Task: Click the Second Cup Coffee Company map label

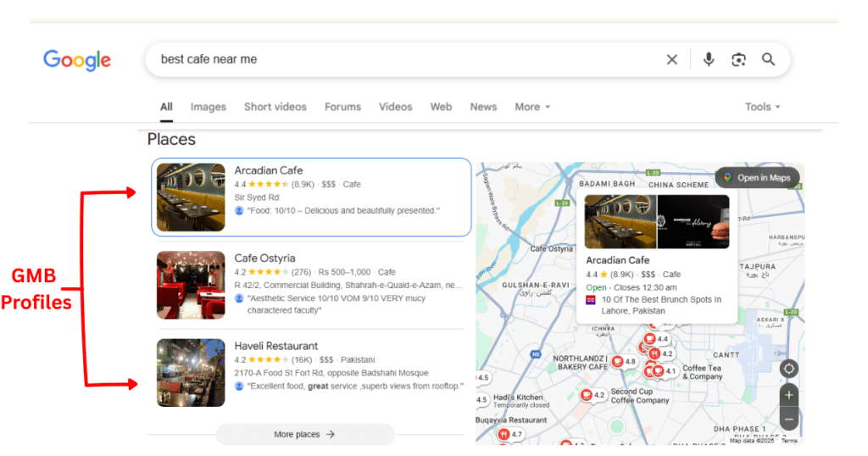Action: point(640,396)
